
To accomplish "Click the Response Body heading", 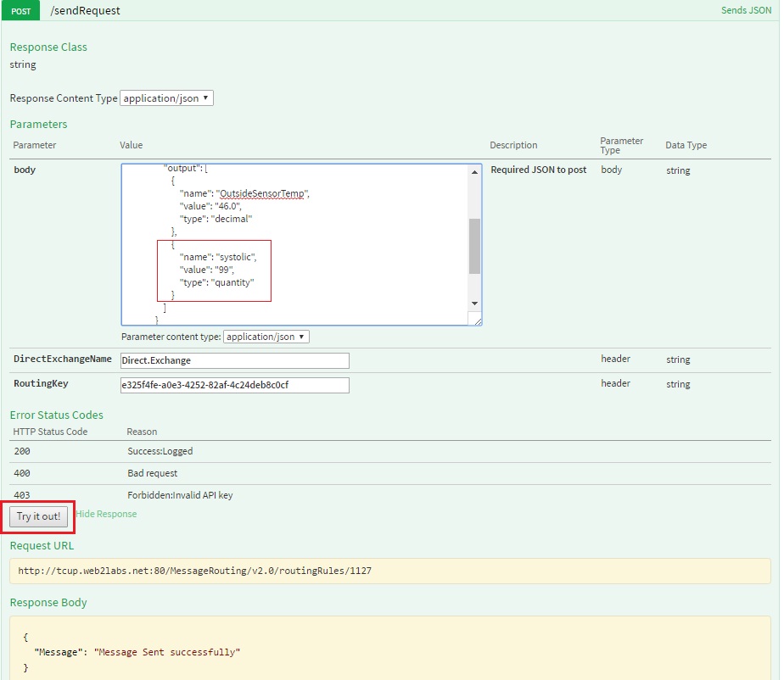I will [48, 603].
